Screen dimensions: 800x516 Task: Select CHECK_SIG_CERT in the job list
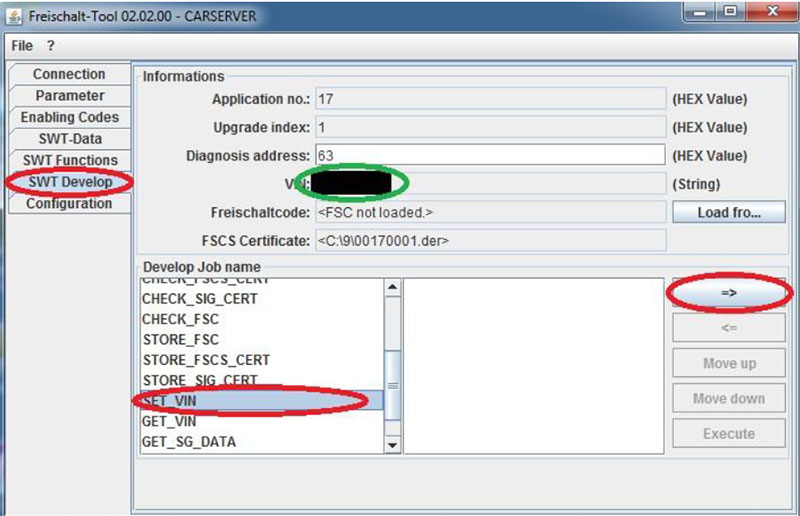(262, 299)
